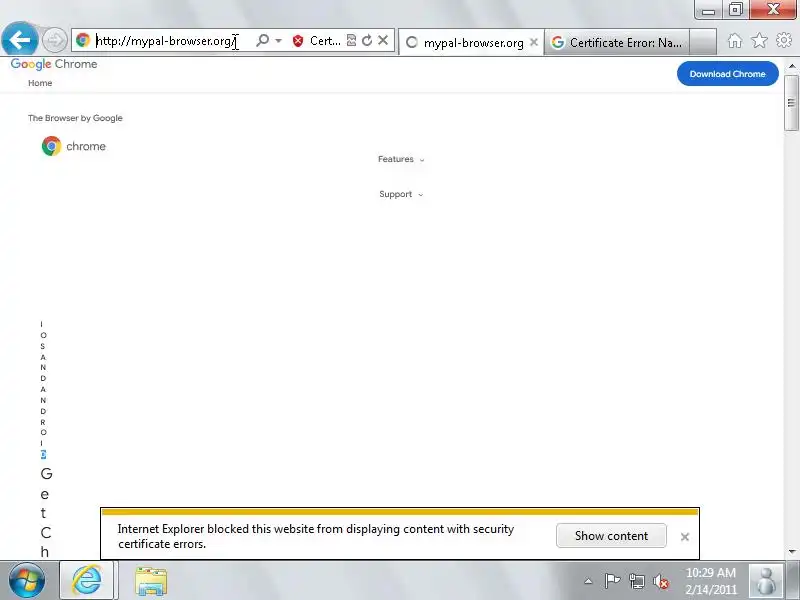Click the address bar URL field
This screenshot has height=600, width=800.
(166, 40)
